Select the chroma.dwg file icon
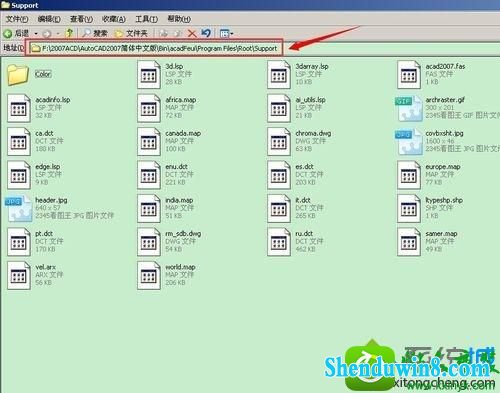500x393 pixels. coord(279,141)
